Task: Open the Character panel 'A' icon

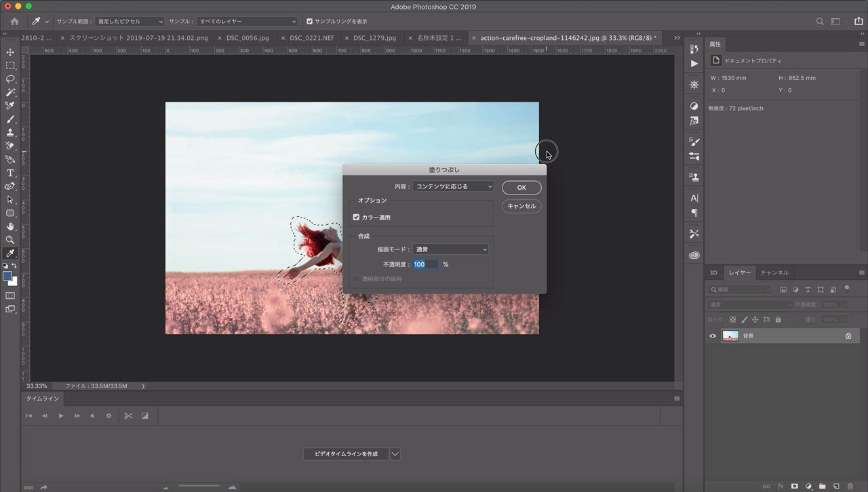Action: click(694, 198)
